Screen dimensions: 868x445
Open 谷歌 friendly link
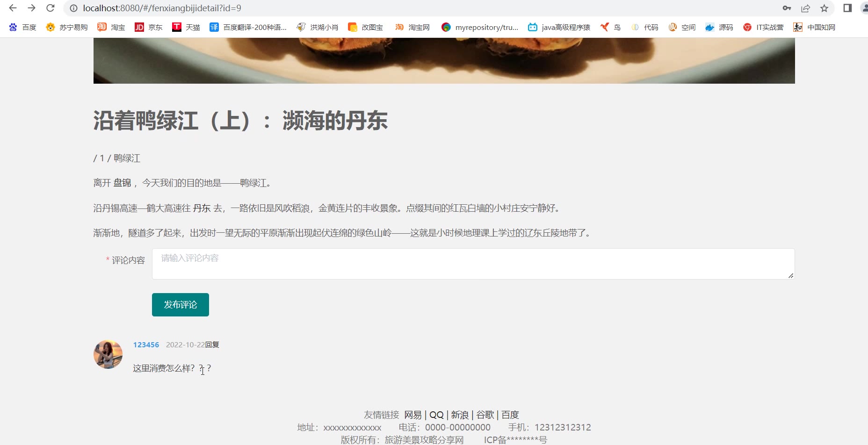[485, 415]
